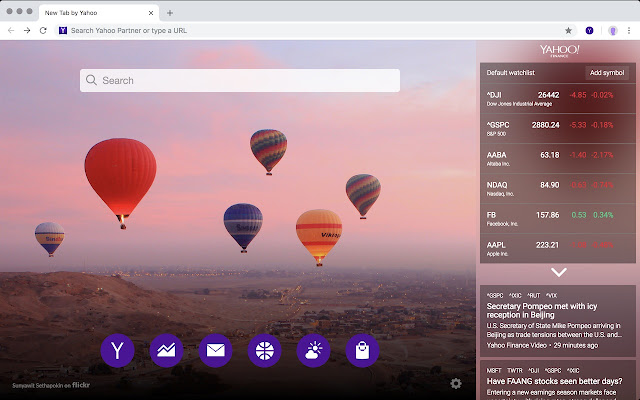This screenshot has height=400, width=640.
Task: Click the -2.17% Altaba change value
Action: click(x=602, y=155)
